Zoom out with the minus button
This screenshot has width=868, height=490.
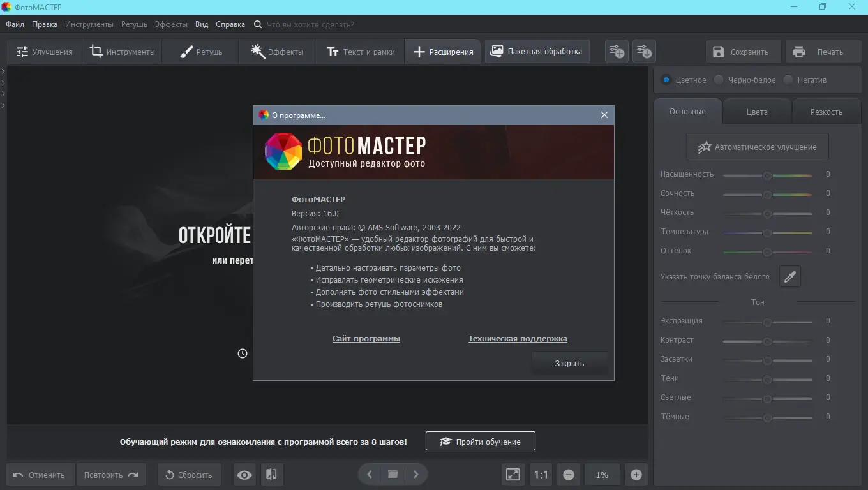point(569,475)
